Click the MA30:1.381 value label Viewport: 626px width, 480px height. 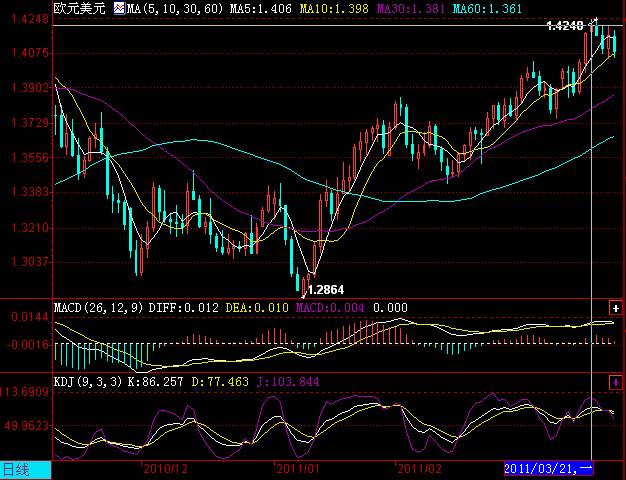point(410,8)
